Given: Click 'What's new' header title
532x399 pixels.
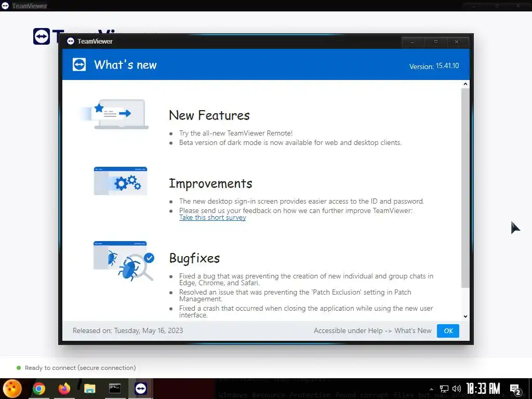Looking at the screenshot, I should click(125, 65).
